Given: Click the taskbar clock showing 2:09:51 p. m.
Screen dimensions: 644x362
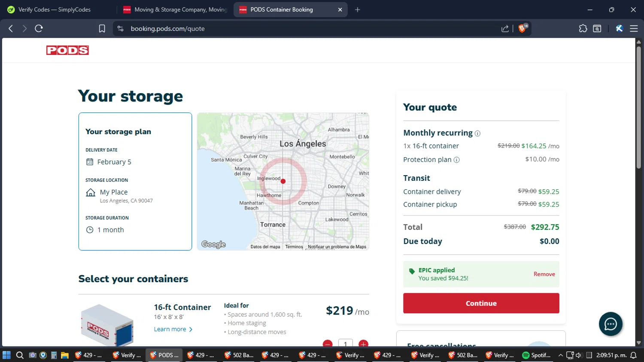Looking at the screenshot, I should (x=611, y=355).
